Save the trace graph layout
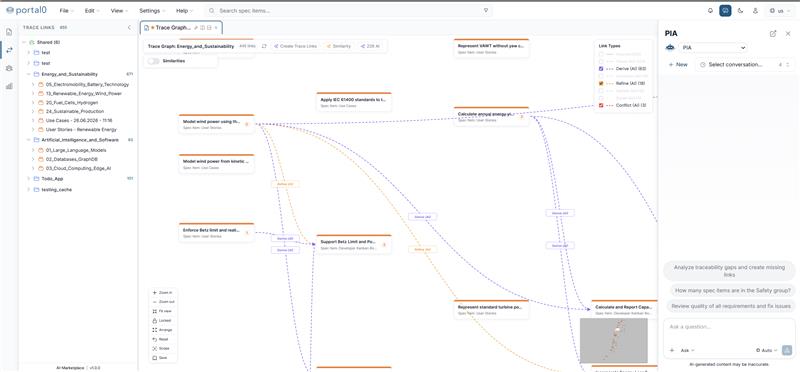 pos(162,358)
